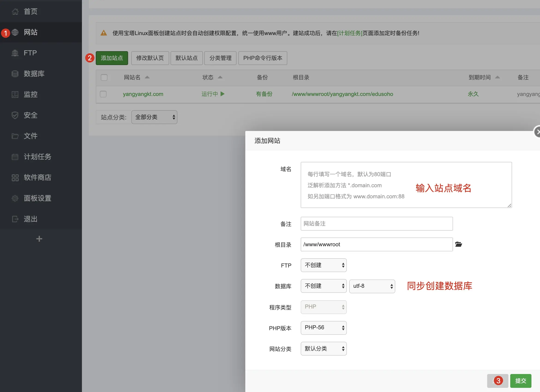
Task: Click the [计划任务] link in warning notice
Action: tap(350, 33)
